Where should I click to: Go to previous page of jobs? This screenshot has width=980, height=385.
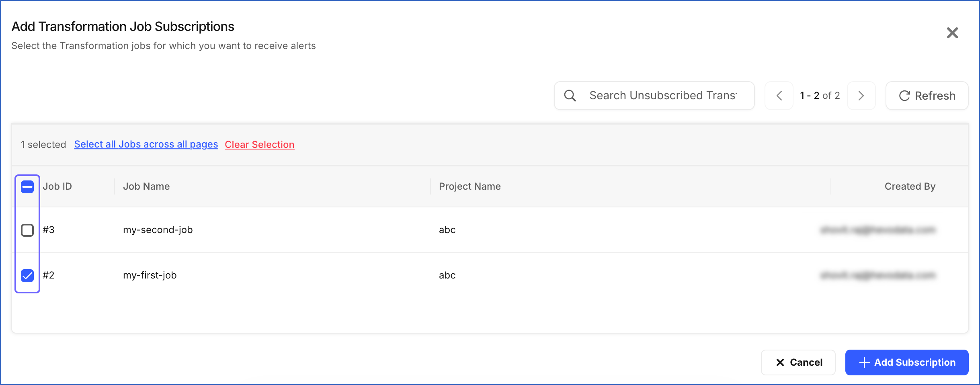tap(779, 96)
